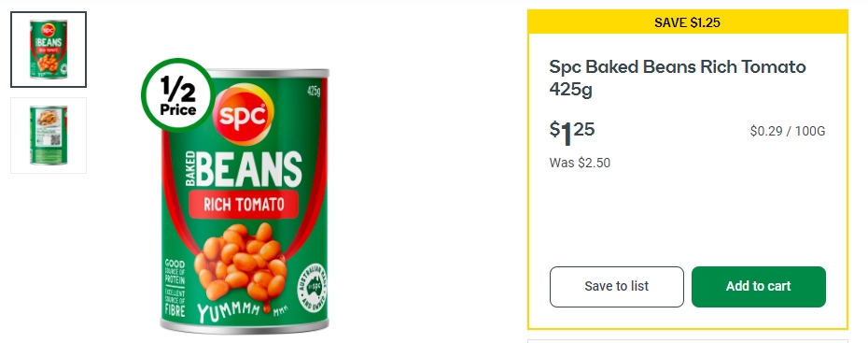The width and height of the screenshot is (868, 343).
Task: Open the large main product image
Action: (x=245, y=201)
